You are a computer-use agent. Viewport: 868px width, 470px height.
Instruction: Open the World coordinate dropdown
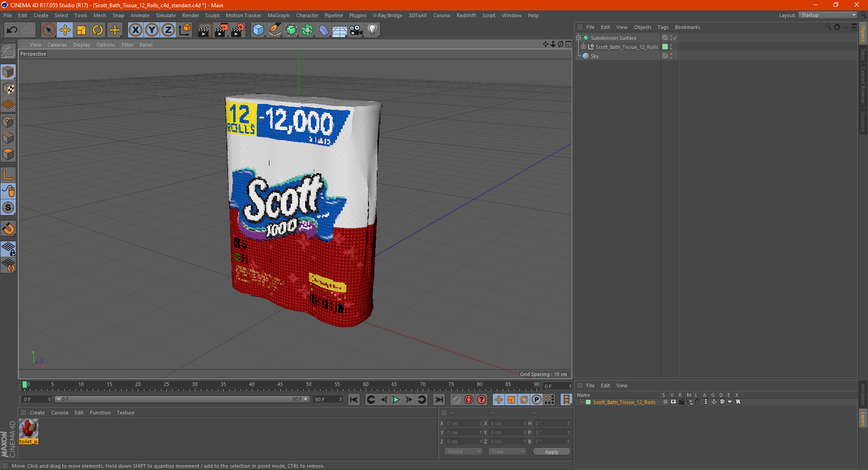coord(463,451)
